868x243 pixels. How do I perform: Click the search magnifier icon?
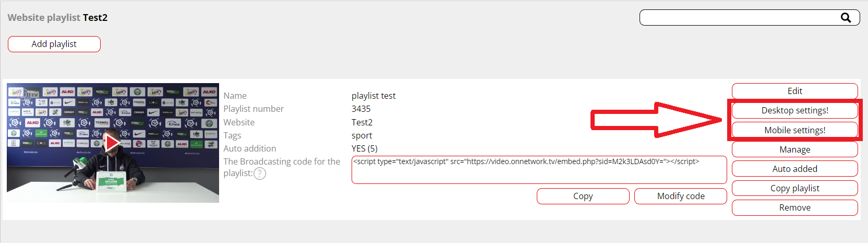tap(846, 18)
